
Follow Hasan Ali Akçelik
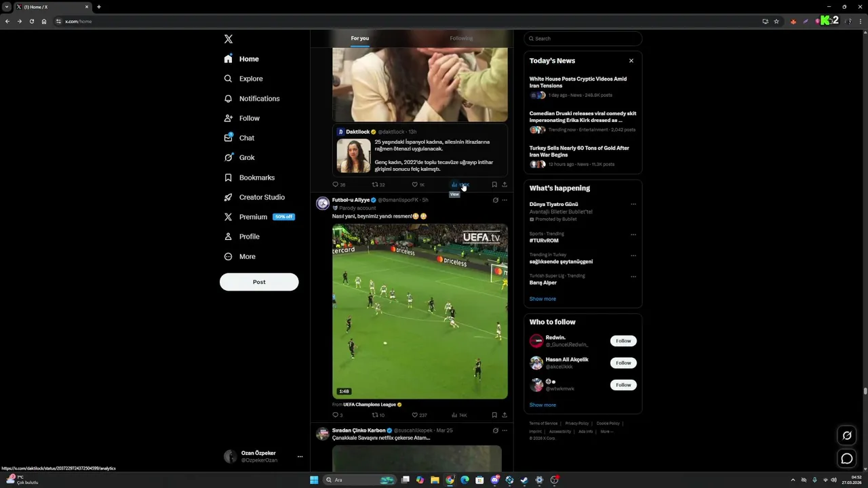[x=623, y=363]
